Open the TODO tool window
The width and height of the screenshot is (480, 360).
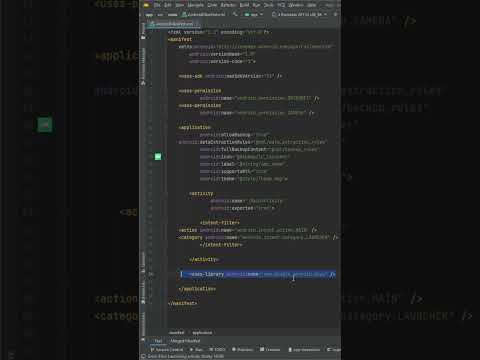tap(217, 349)
